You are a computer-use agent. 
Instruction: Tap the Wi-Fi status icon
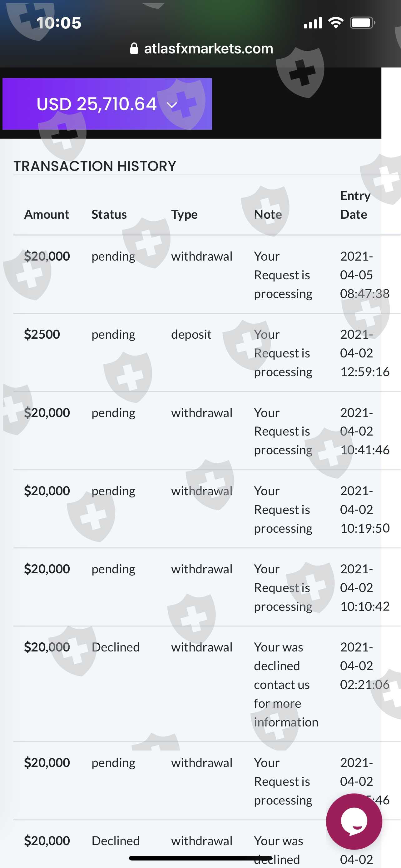[335, 23]
